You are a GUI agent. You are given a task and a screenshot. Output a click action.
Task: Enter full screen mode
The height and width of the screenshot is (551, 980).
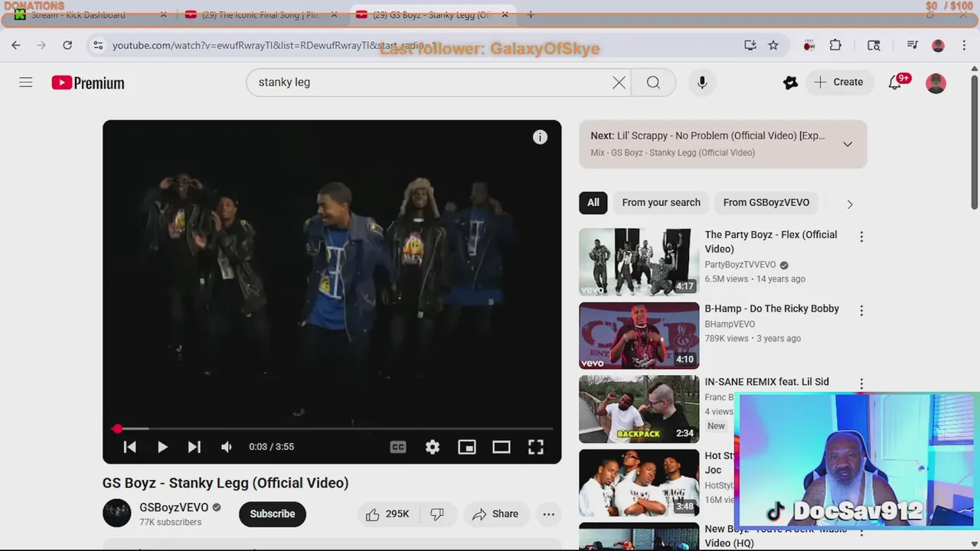[536, 447]
